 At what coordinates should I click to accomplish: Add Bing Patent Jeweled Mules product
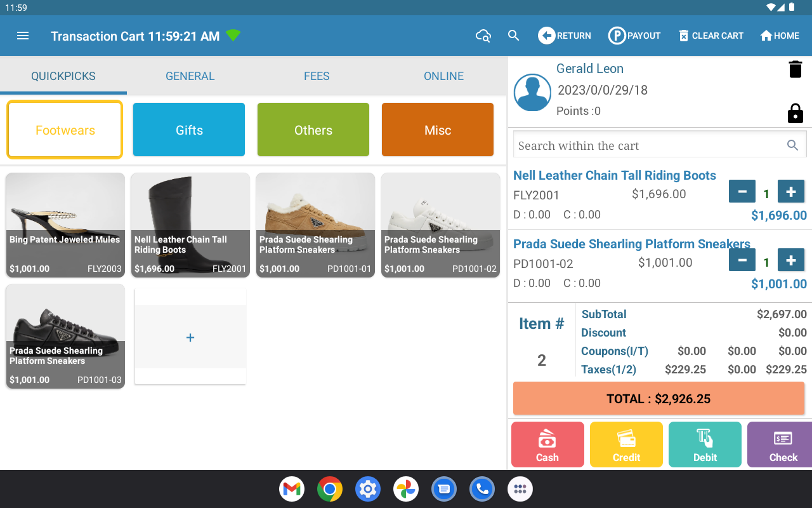tap(65, 225)
